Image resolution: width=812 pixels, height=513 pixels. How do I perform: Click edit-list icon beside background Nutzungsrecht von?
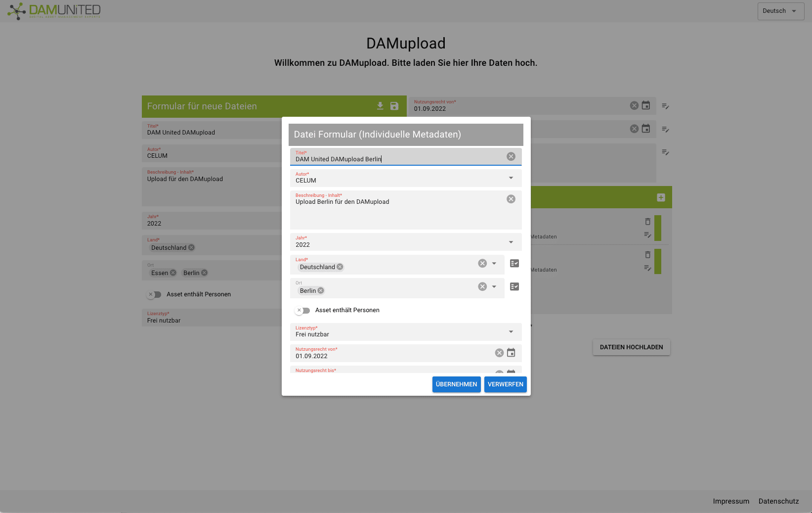[666, 106]
